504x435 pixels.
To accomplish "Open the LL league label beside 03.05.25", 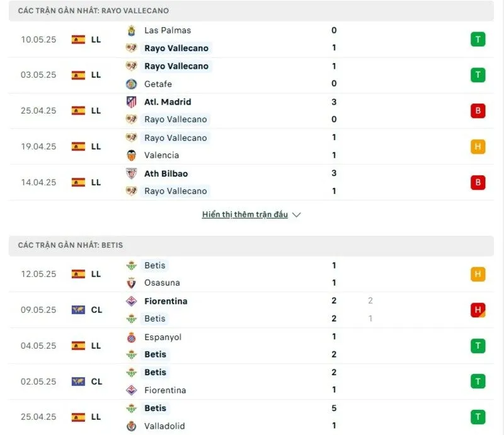I will (x=94, y=74).
